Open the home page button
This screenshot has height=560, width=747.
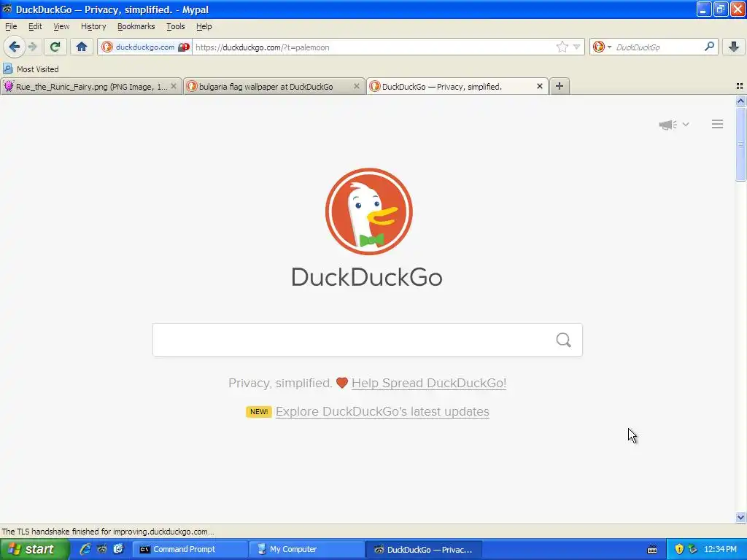tap(82, 47)
